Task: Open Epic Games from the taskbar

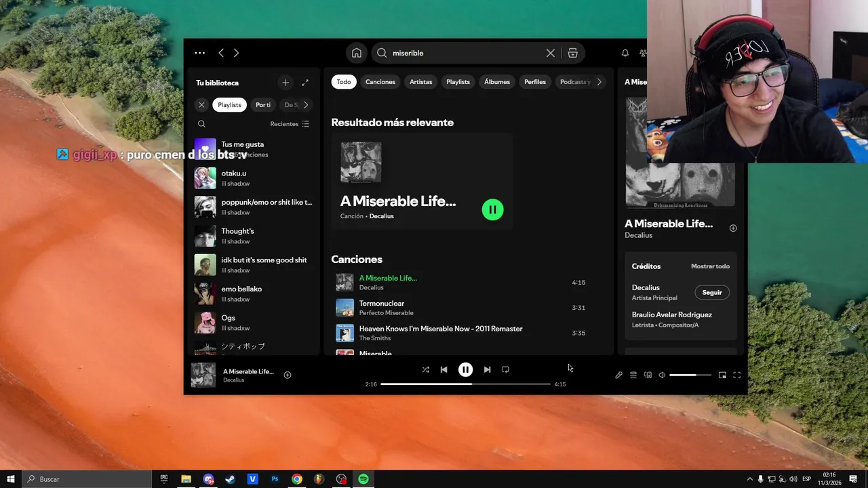Action: [164, 479]
